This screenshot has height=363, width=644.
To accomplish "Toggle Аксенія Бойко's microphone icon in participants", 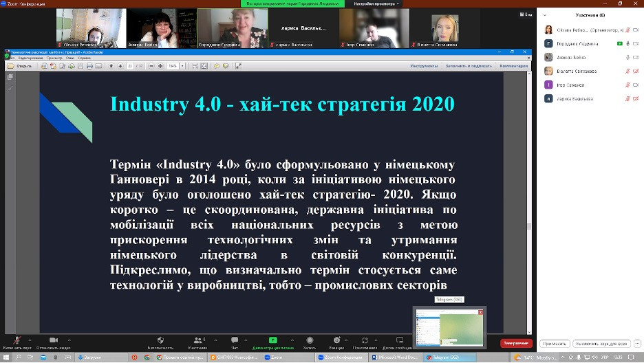I will pos(627,58).
